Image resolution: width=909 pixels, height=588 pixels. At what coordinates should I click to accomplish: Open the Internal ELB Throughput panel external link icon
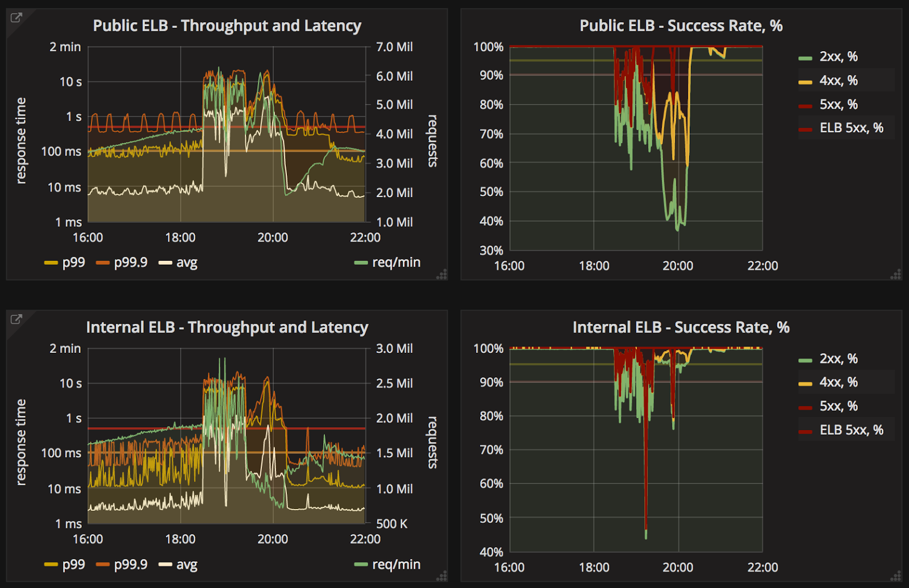coord(16,319)
